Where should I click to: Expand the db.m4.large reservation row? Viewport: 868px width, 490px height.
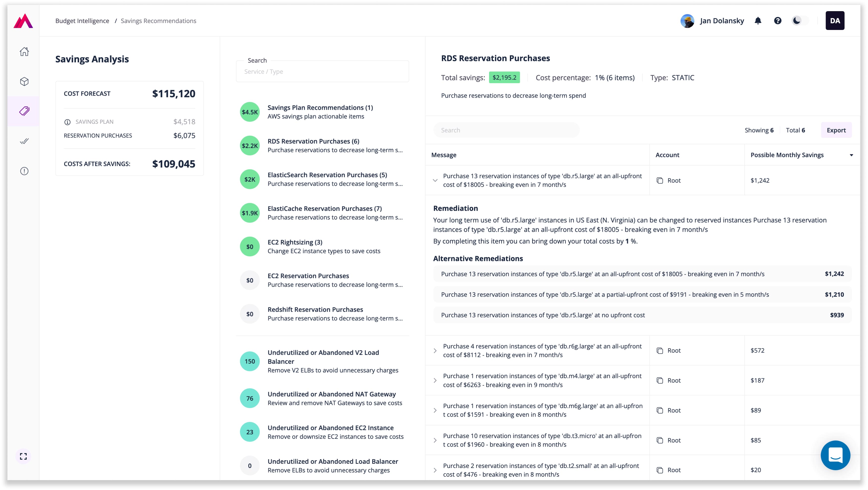coord(435,381)
